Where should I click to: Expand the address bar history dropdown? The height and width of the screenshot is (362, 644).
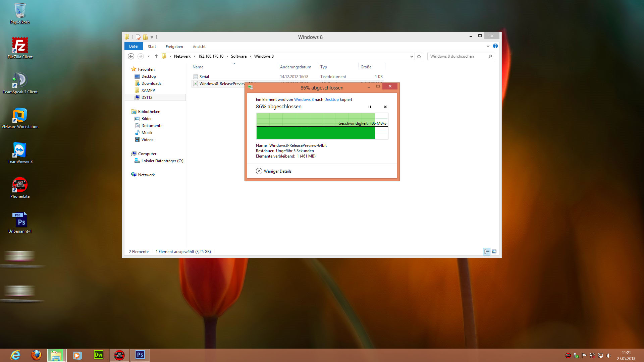[412, 56]
